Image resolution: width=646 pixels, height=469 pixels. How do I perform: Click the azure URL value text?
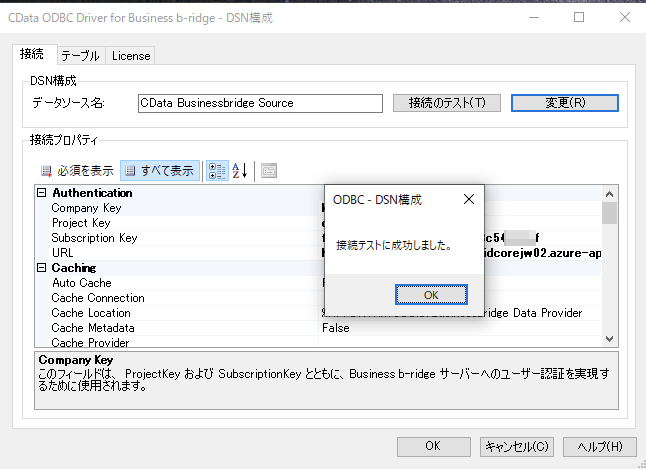(x=543, y=253)
